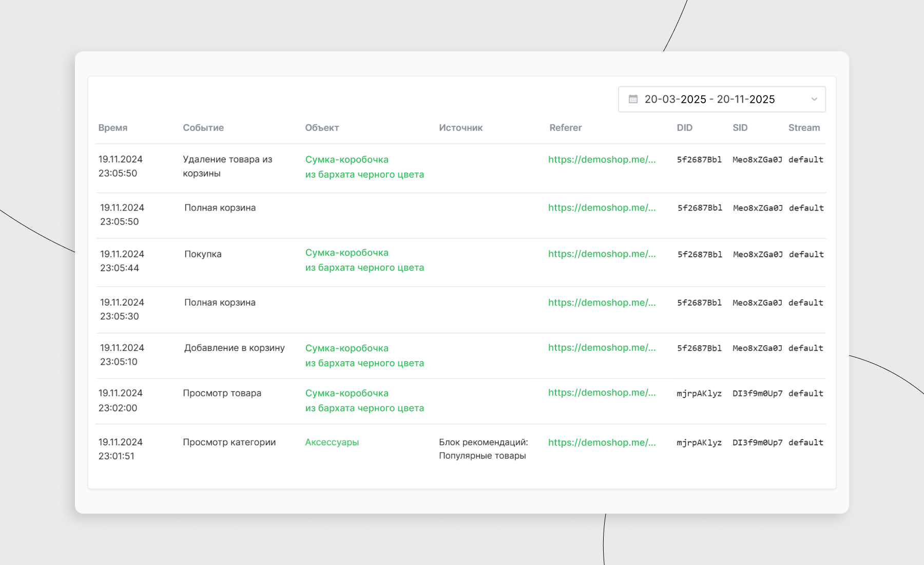This screenshot has width=924, height=565.
Task: Click the Источник column header
Action: [x=460, y=128]
